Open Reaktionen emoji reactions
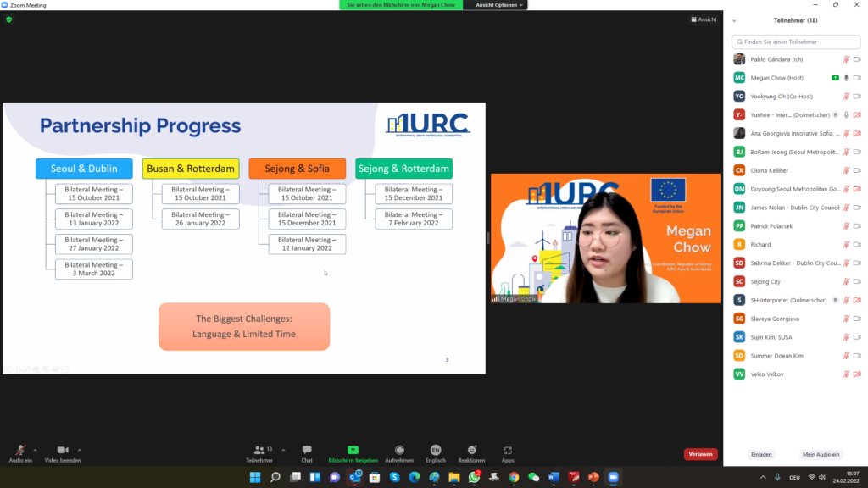The image size is (868, 488). [471, 450]
